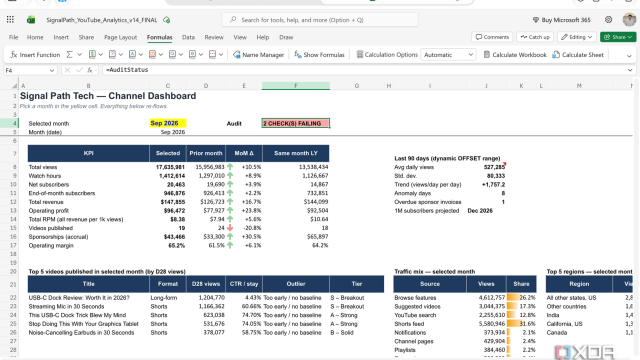Switch to the Home tab

point(35,37)
